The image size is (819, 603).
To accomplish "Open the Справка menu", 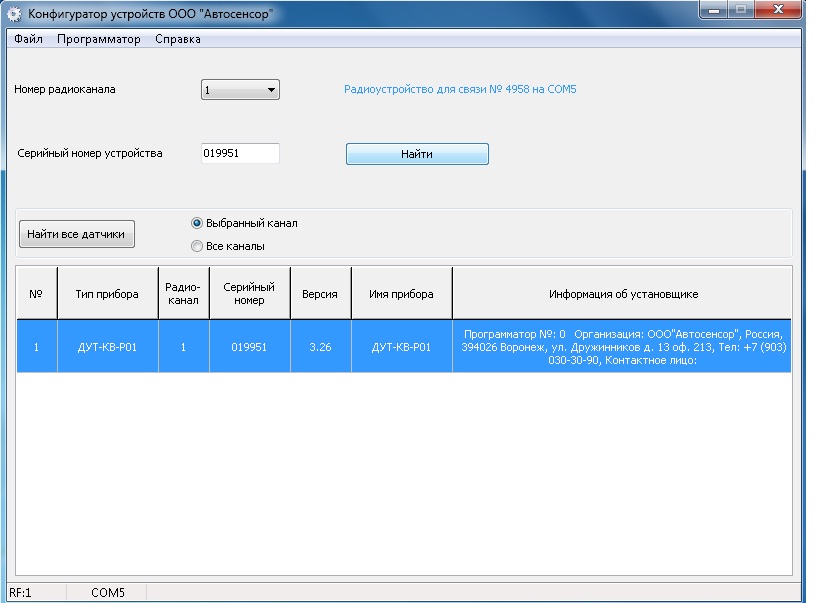I will (x=178, y=39).
